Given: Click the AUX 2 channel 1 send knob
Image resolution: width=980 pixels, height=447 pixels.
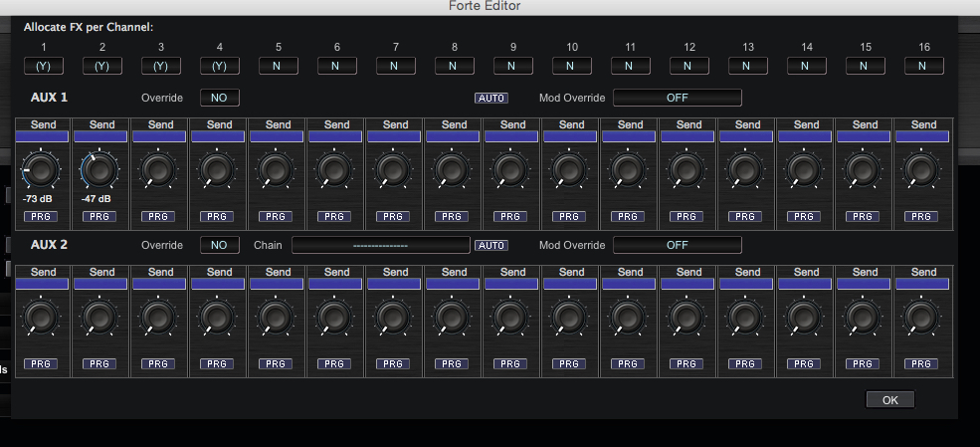Looking at the screenshot, I should 41,317.
